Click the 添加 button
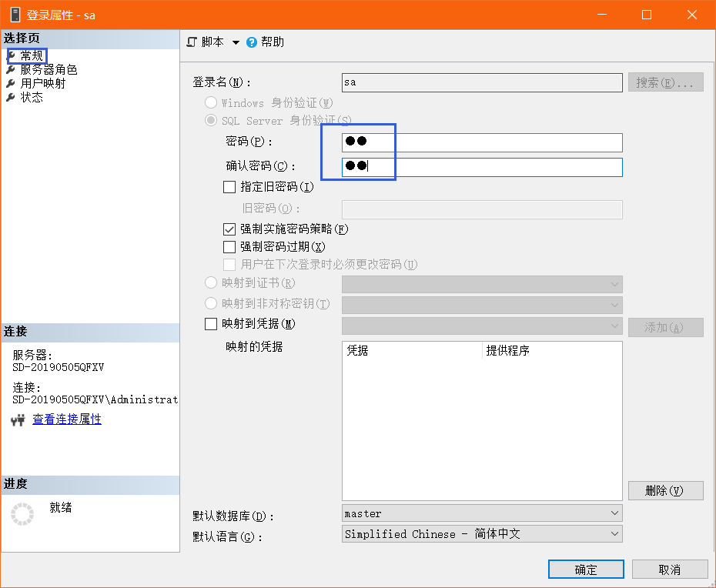 pos(665,327)
